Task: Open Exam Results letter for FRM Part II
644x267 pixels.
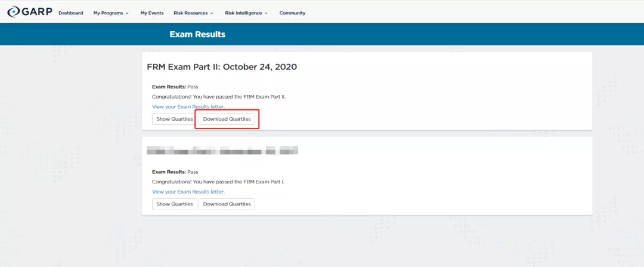Action: click(x=188, y=107)
